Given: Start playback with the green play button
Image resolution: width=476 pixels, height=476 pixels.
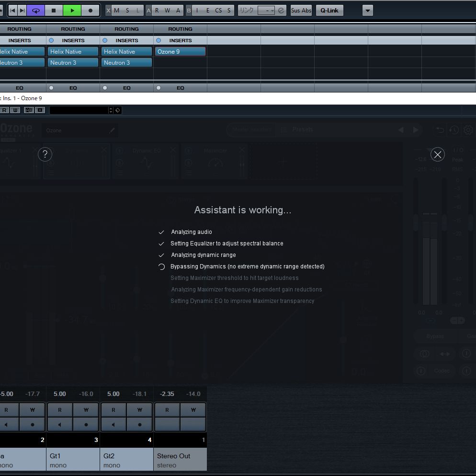Looking at the screenshot, I should click(x=72, y=11).
